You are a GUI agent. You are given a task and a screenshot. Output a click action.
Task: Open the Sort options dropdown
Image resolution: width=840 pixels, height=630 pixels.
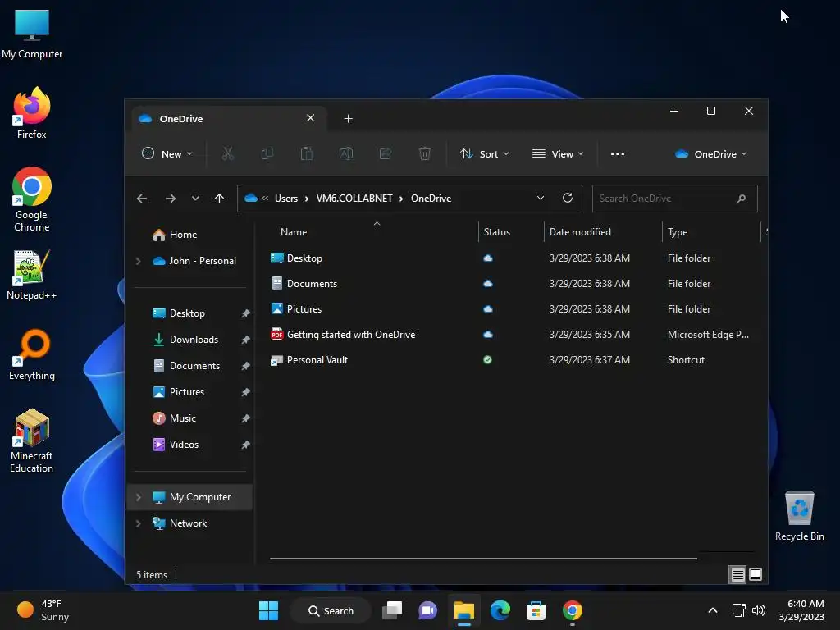coord(484,153)
